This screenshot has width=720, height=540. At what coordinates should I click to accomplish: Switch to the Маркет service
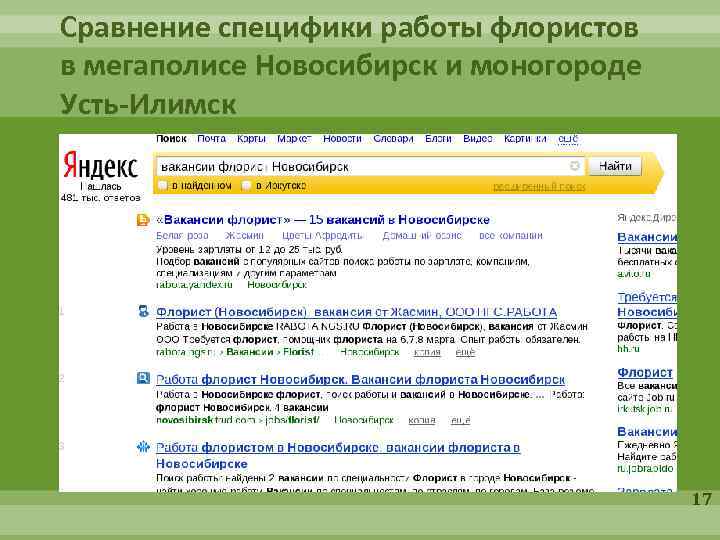294,139
